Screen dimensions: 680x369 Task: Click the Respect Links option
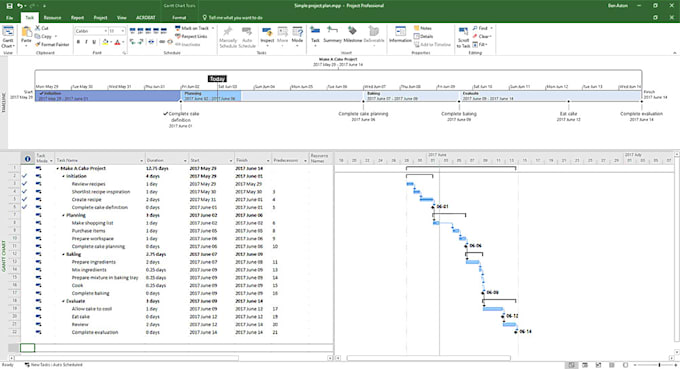[191, 36]
